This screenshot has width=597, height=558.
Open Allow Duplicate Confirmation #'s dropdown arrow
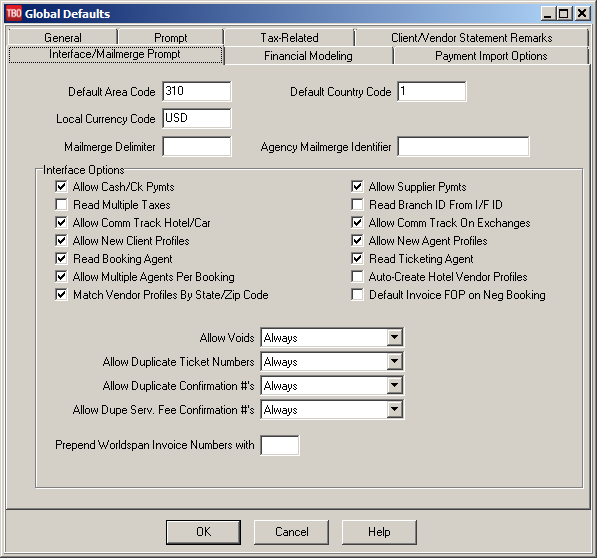(395, 385)
